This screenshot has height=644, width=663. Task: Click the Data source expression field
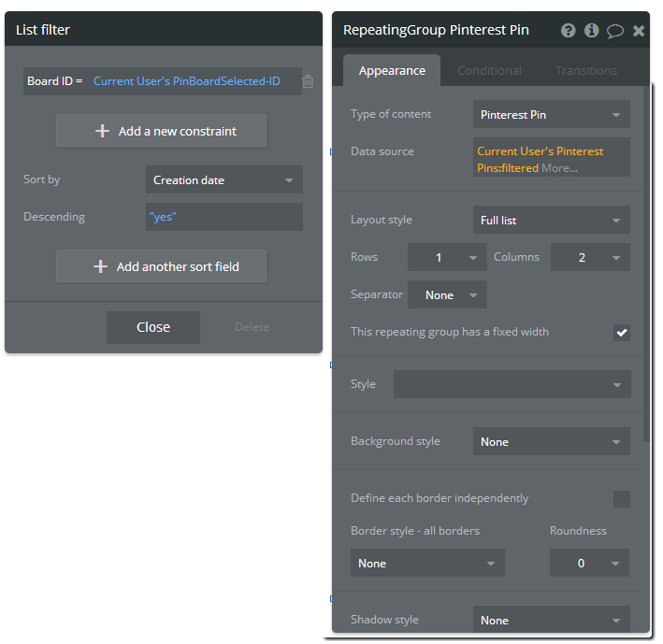click(x=551, y=159)
